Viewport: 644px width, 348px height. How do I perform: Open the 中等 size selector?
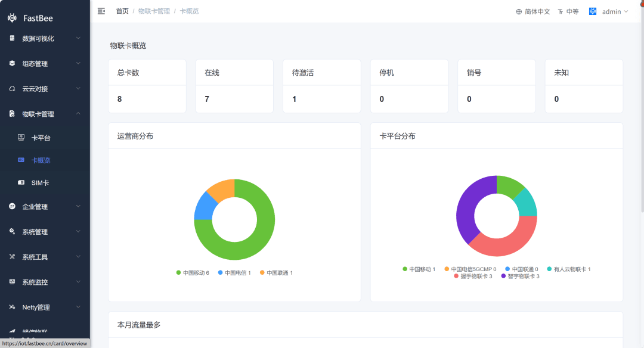point(568,12)
